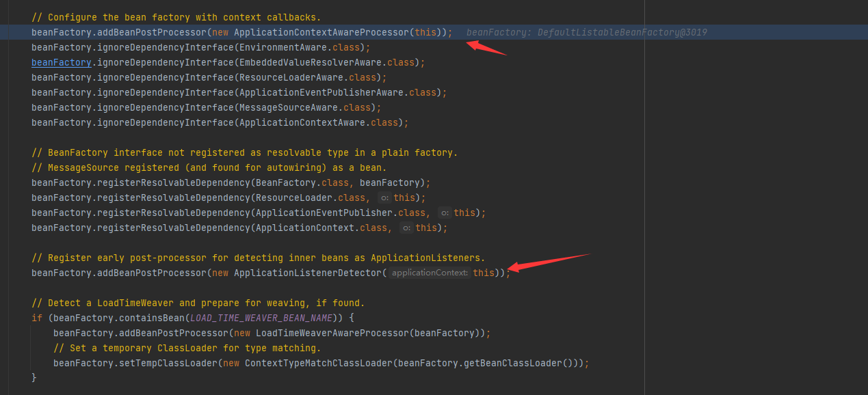Click the ApplicationListenerDetector class name
868x395 pixels.
click(308, 273)
